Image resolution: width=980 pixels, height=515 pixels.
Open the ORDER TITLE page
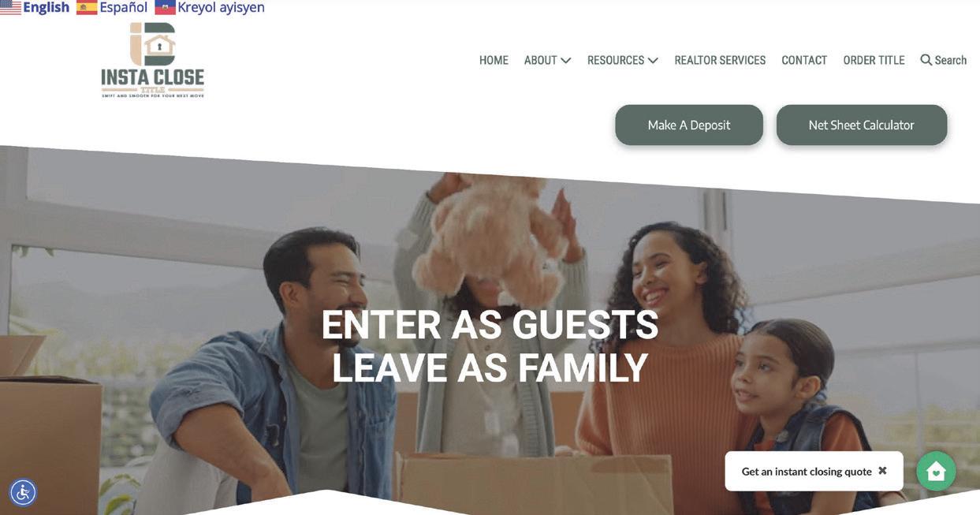point(874,60)
